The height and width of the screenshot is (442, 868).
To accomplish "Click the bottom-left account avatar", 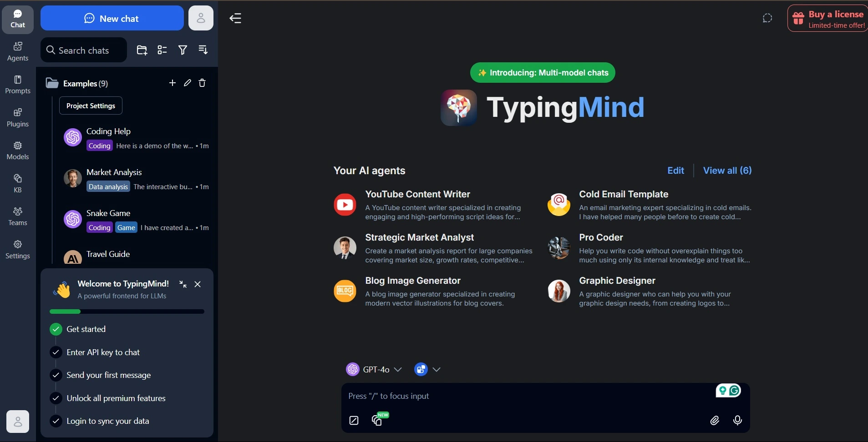I will point(18,422).
